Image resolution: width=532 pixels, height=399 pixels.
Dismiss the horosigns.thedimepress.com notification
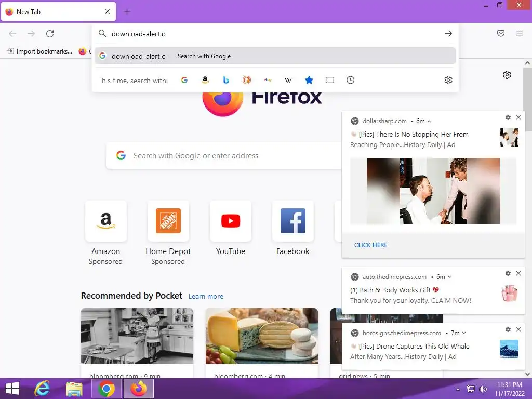[518, 329]
